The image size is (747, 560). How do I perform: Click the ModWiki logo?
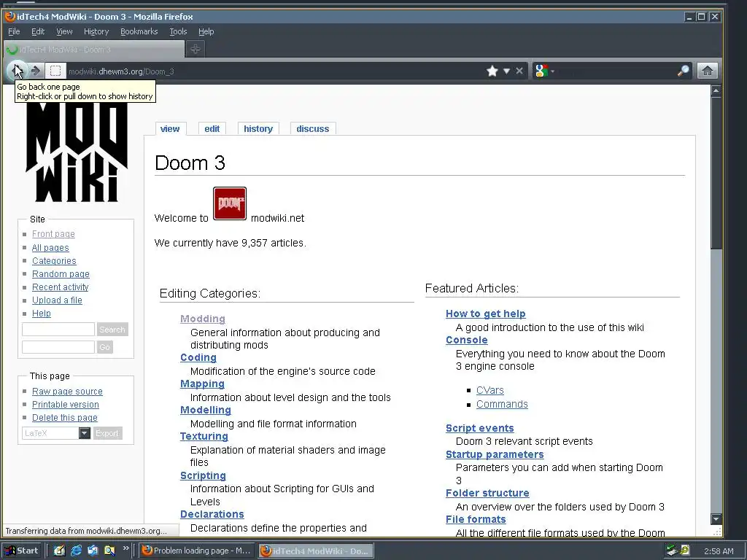[76, 152]
